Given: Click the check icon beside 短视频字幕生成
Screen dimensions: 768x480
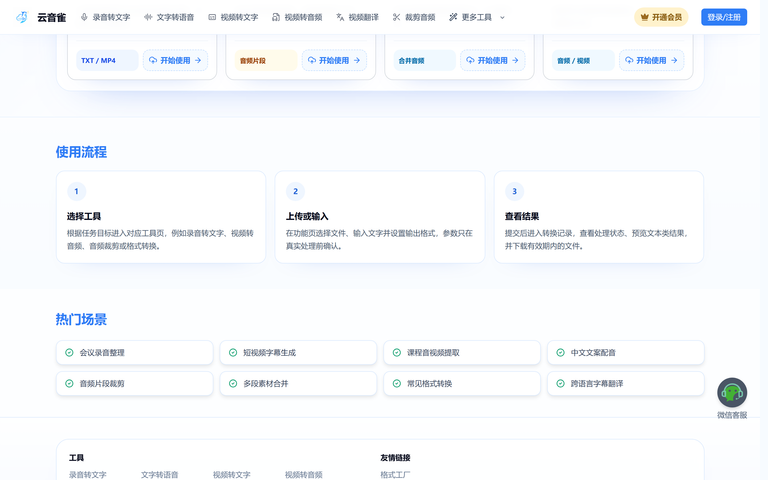Looking at the screenshot, I should click(x=233, y=353).
